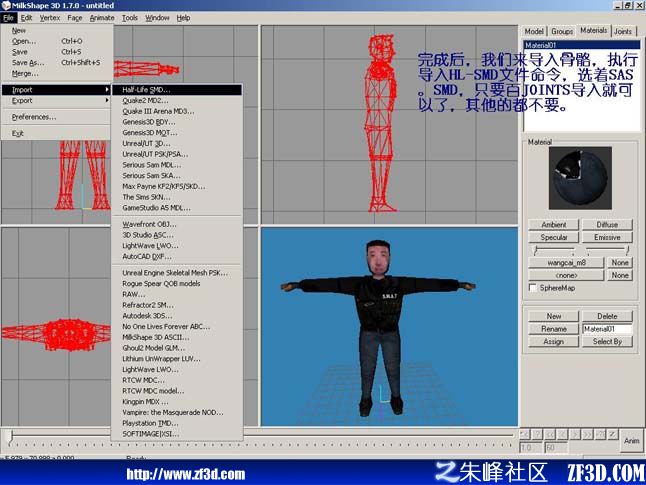The image size is (646, 485).
Task: Click None beside wangcai_m8 texture
Action: tap(620, 262)
